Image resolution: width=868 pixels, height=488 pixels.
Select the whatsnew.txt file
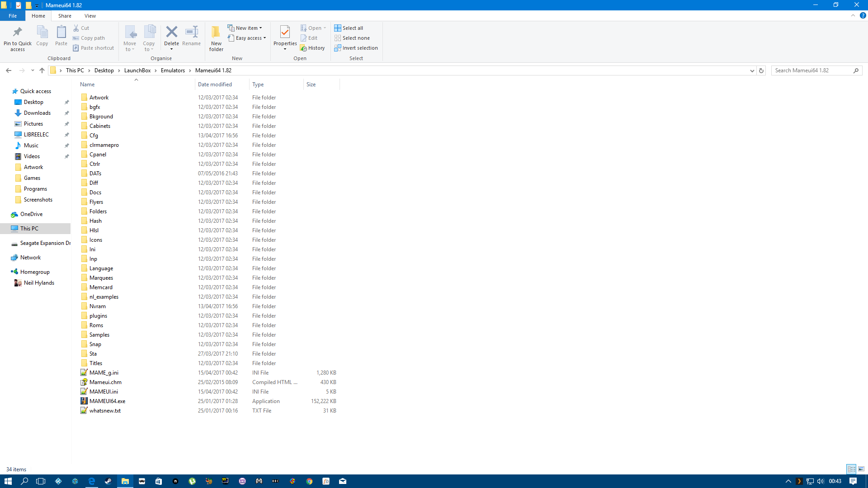(105, 411)
